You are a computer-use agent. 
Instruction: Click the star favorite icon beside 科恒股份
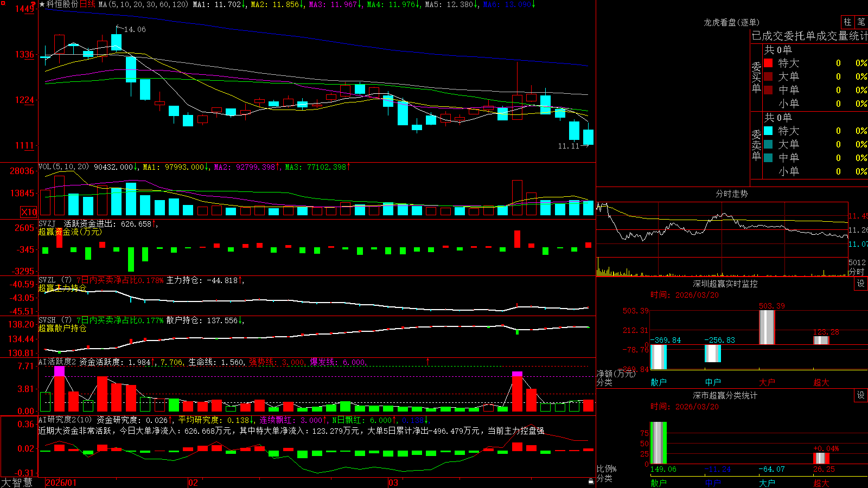tap(42, 4)
